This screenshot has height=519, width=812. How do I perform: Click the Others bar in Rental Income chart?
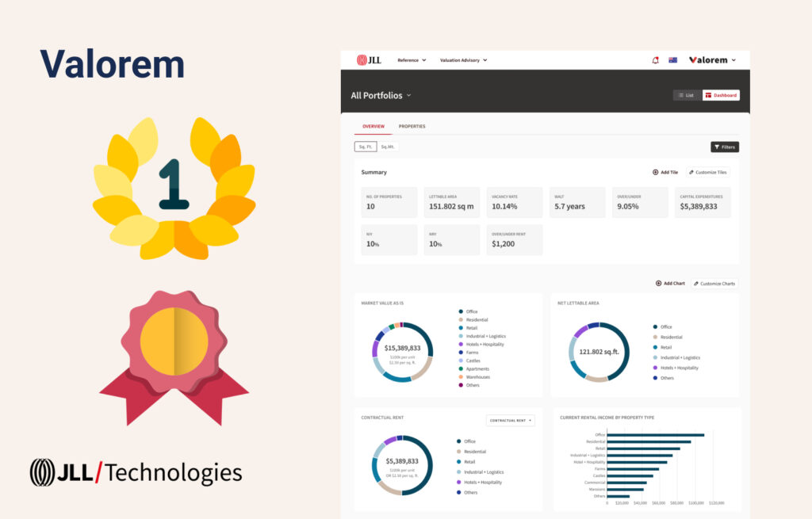[x=619, y=496]
